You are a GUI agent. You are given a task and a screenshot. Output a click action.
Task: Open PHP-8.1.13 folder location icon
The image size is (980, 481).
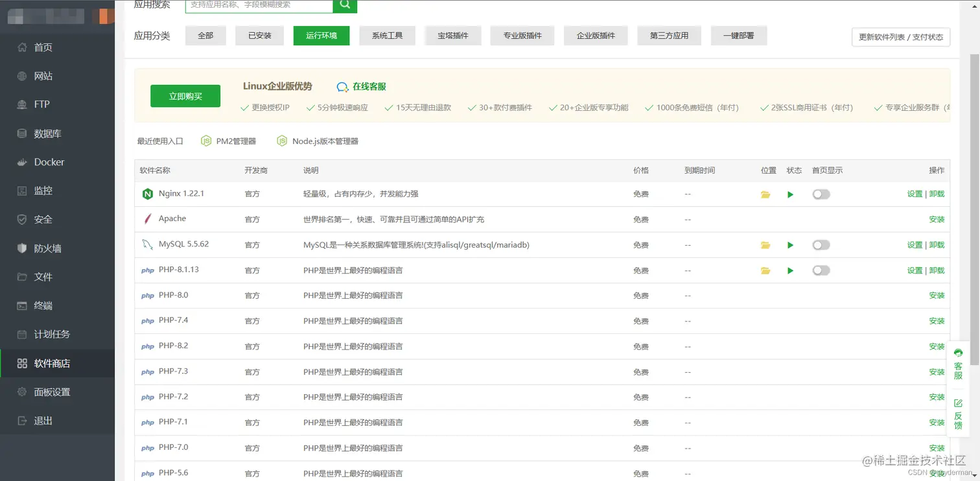[x=765, y=270]
